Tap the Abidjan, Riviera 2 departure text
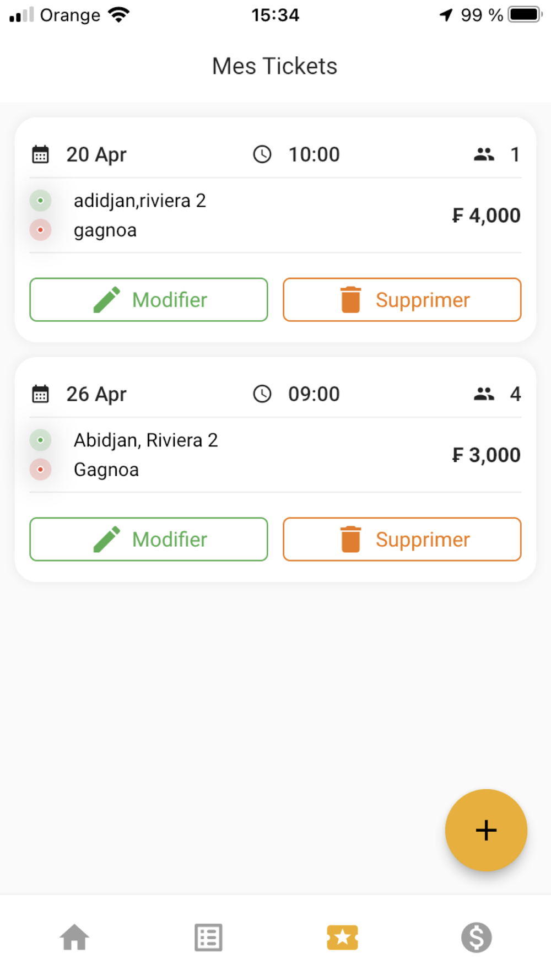 pos(146,440)
